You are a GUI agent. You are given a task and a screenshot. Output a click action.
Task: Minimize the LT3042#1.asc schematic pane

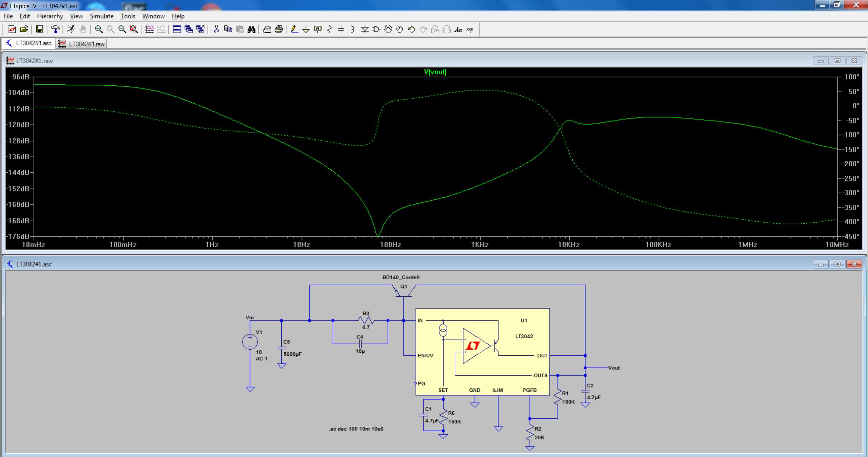coord(821,264)
